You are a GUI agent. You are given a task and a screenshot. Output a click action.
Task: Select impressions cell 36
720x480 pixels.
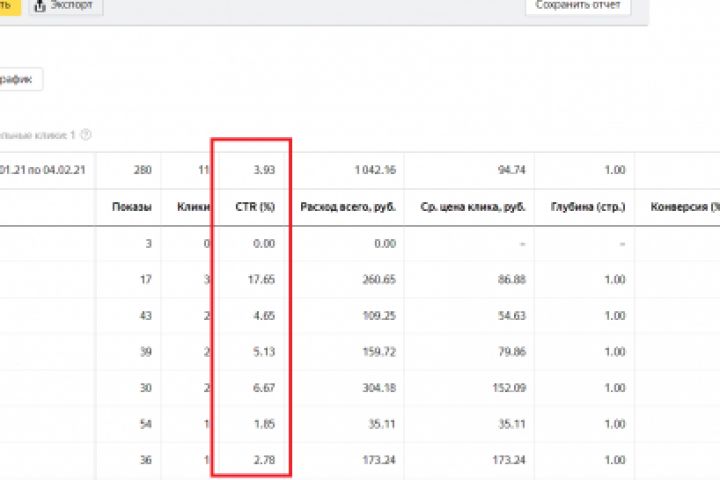point(146,460)
